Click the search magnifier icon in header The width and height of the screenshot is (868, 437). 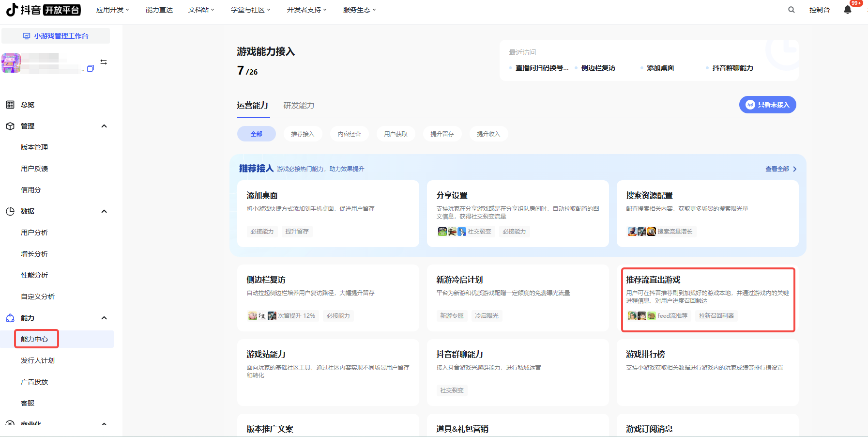791,10
